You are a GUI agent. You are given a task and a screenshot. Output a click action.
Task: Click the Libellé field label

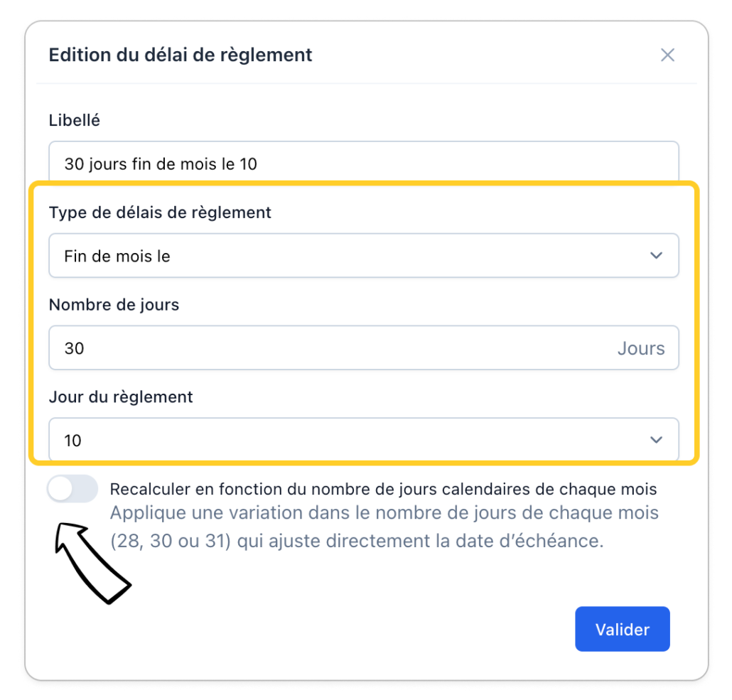[x=74, y=121]
